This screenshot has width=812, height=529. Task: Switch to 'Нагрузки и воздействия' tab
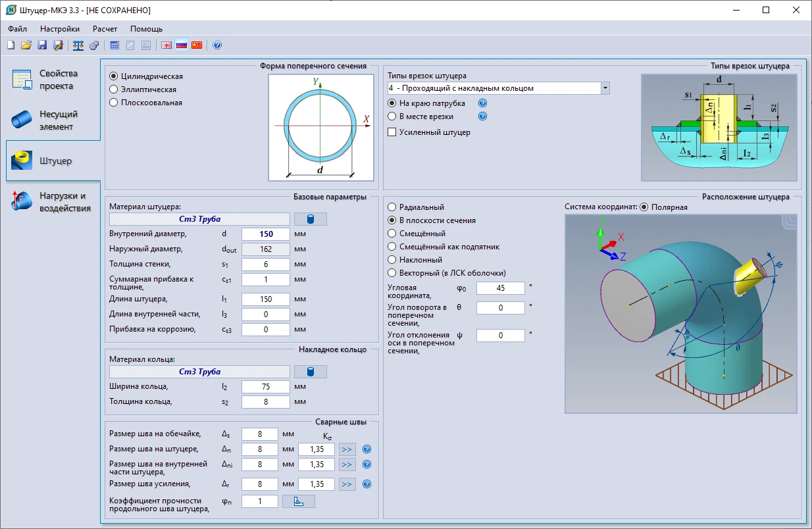pos(53,202)
